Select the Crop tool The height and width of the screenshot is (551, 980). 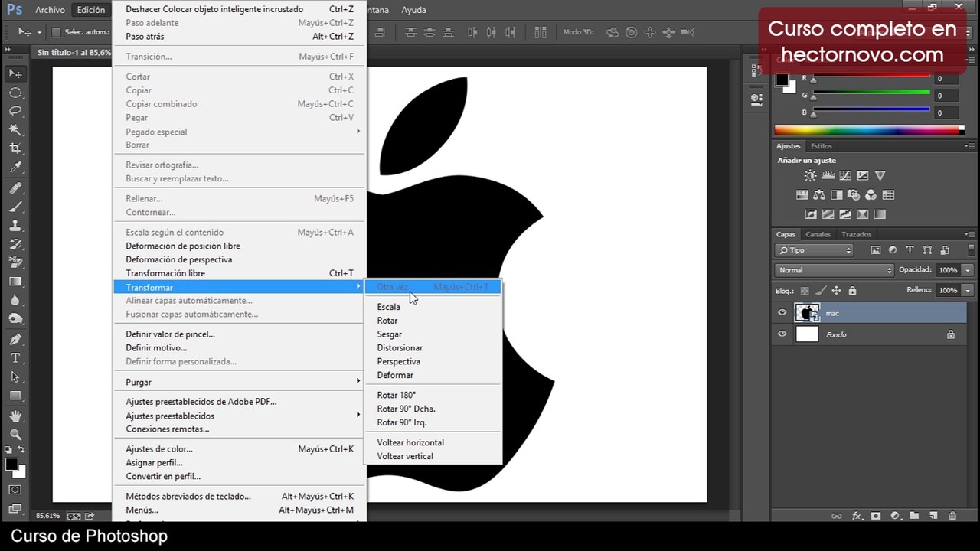(15, 148)
